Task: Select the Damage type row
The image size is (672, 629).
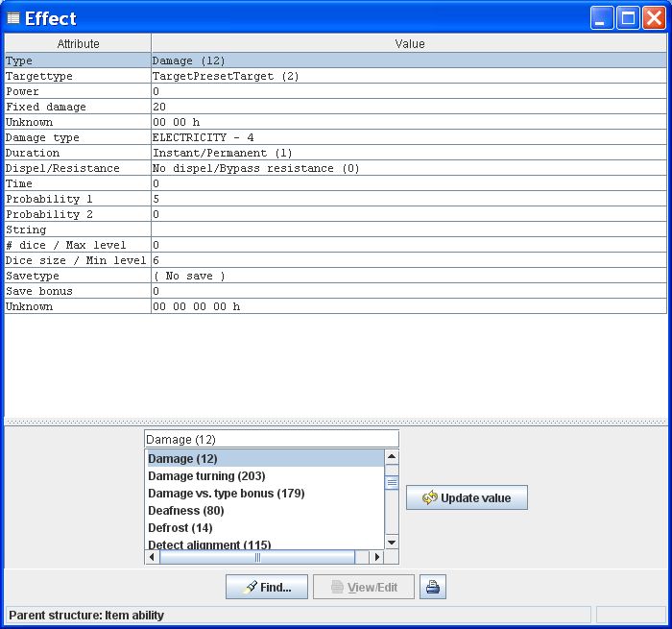Action: (x=77, y=137)
